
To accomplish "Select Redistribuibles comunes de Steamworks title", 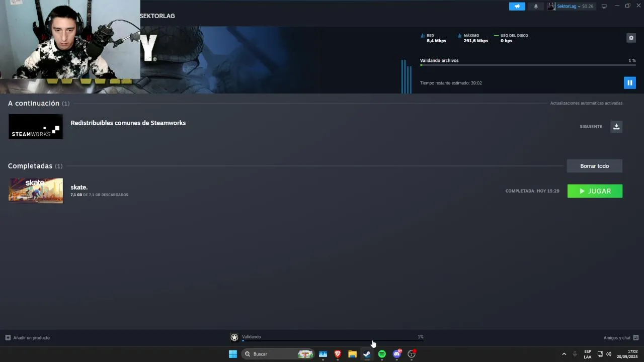I will tap(128, 123).
